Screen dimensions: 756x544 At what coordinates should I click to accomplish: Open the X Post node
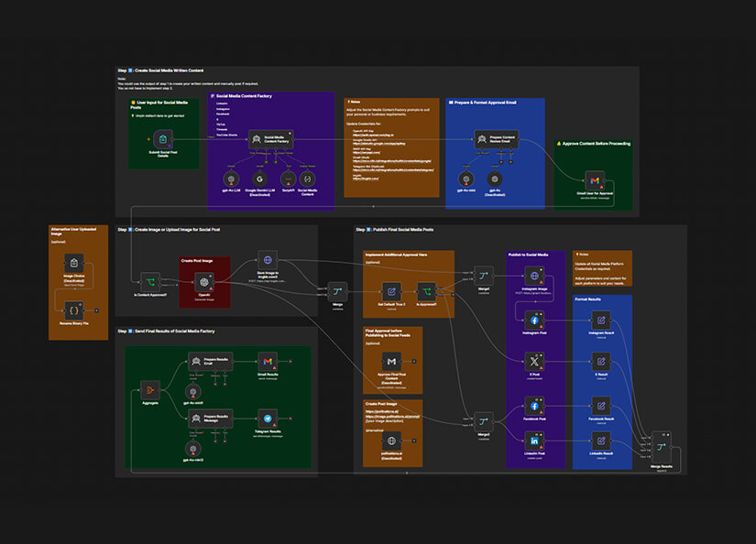(x=534, y=362)
